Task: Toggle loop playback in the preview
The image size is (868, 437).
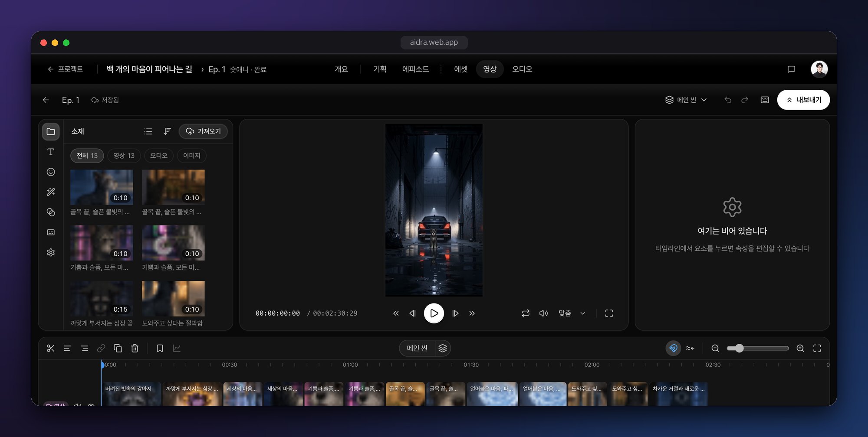Action: coord(526,313)
